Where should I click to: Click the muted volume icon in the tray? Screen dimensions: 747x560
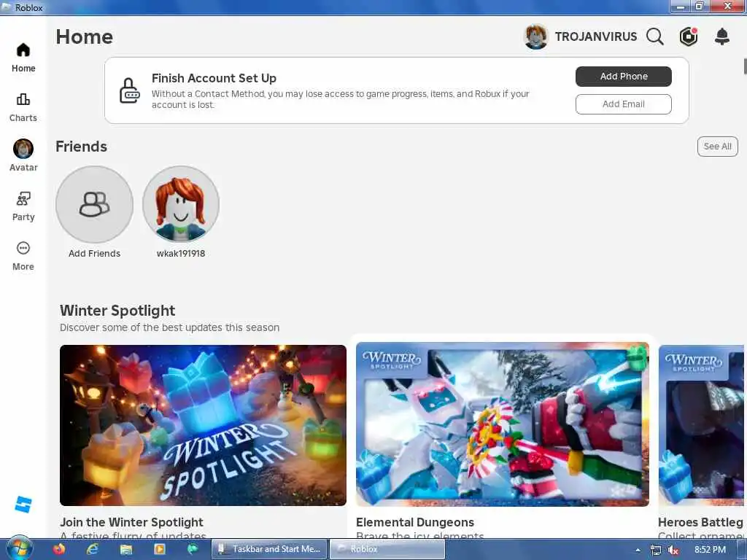[x=673, y=550]
